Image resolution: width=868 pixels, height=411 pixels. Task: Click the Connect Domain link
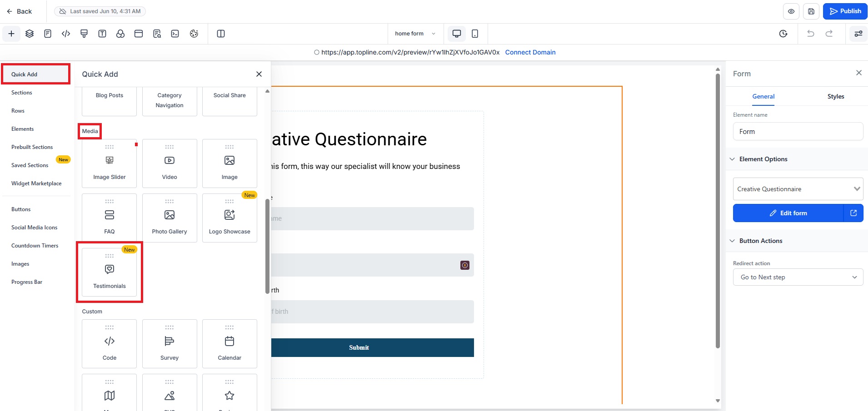(530, 52)
